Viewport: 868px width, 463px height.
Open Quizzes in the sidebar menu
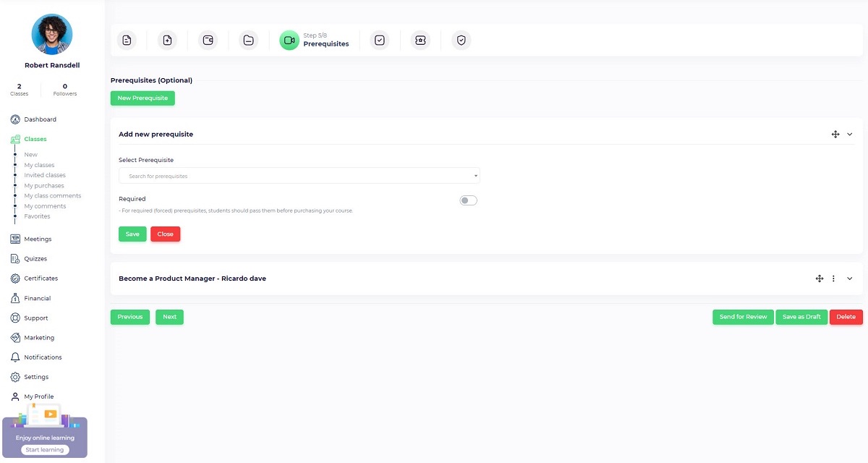[35, 259]
